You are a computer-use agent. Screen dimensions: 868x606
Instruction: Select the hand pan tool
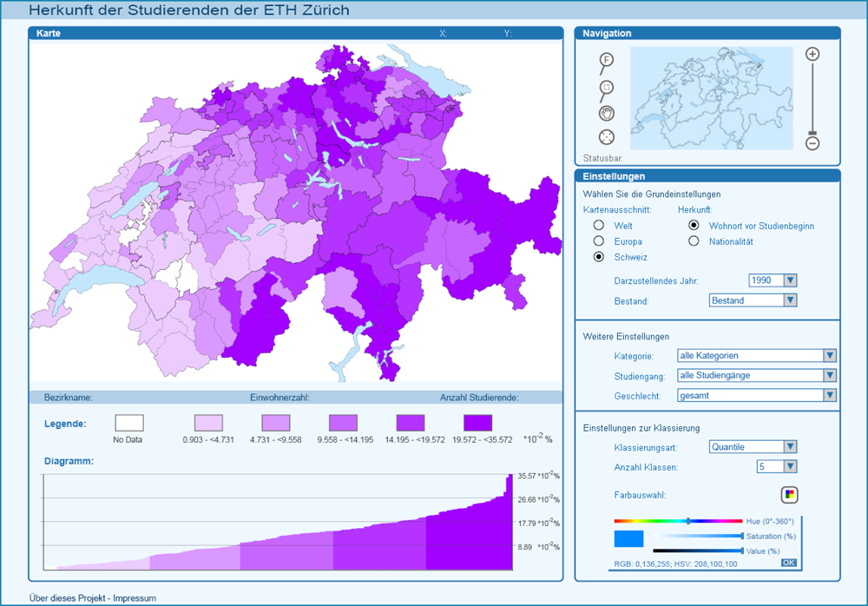[x=607, y=114]
